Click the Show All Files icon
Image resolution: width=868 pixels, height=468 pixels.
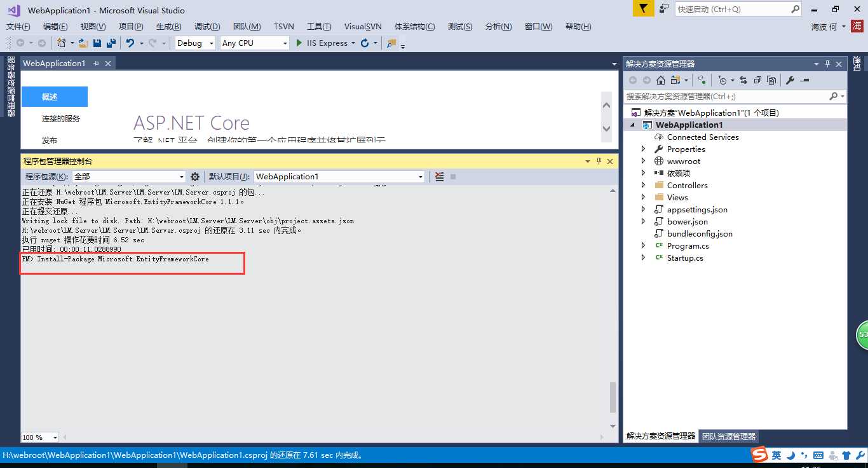(771, 80)
